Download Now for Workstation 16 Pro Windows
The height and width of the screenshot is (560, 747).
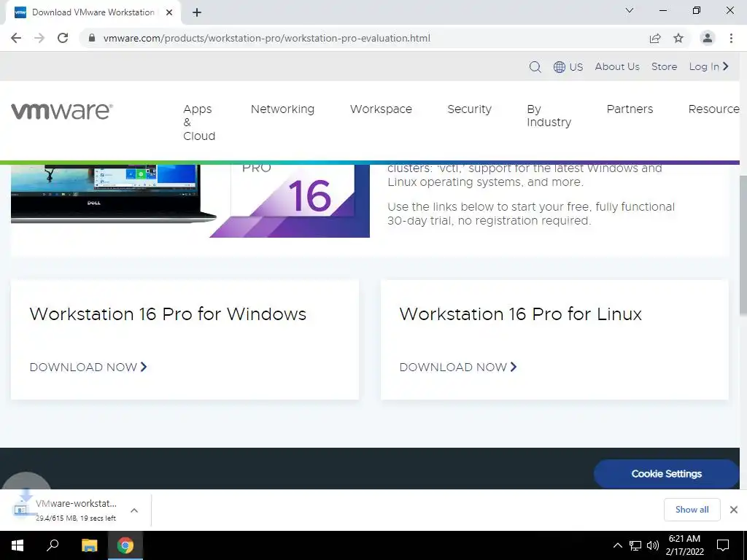pos(88,367)
